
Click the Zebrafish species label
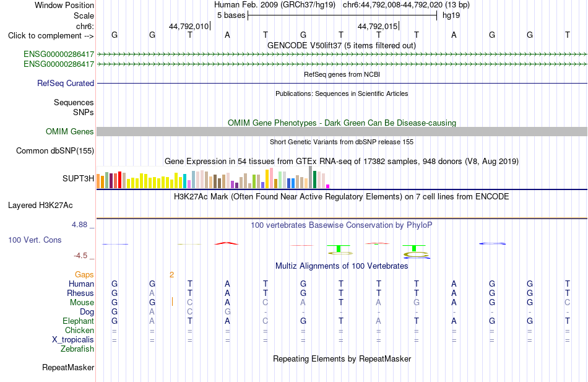pyautogui.click(x=77, y=349)
